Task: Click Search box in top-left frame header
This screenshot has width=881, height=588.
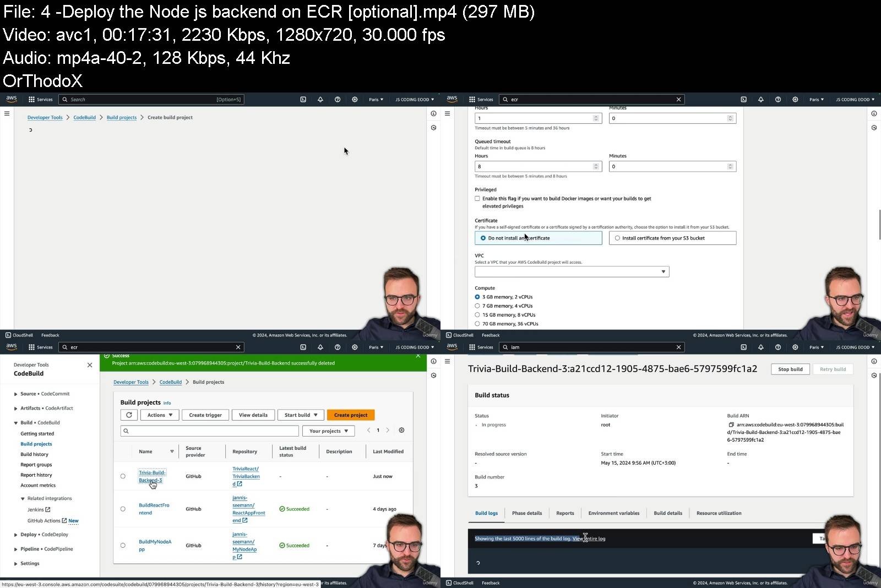Action: [x=151, y=100]
